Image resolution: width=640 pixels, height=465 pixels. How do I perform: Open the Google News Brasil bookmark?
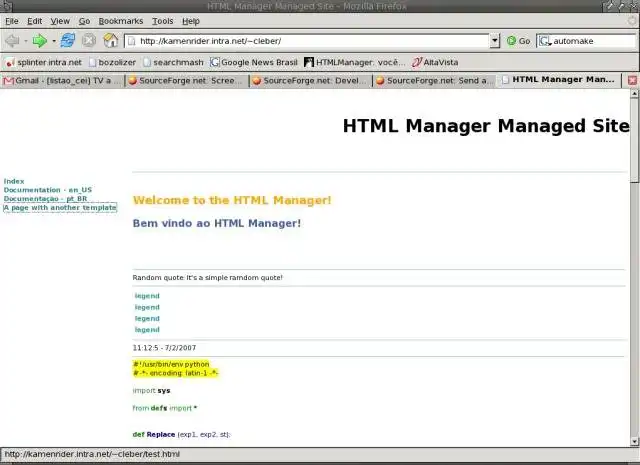coord(254,62)
